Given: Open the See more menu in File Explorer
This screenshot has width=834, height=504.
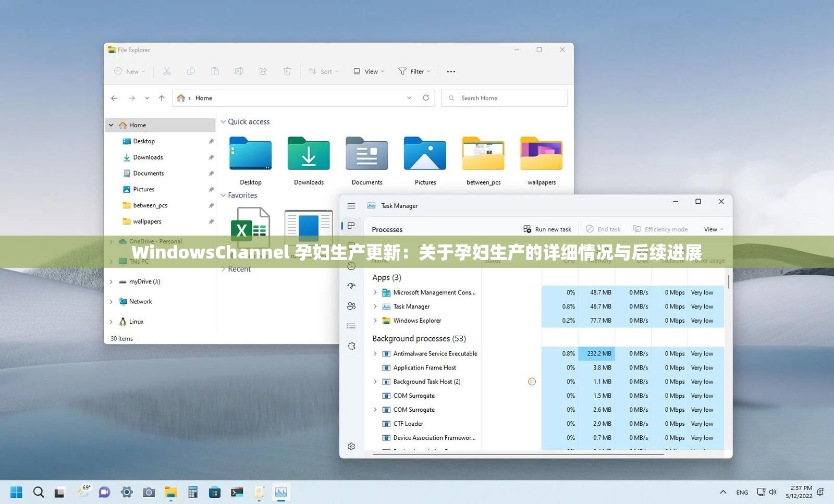Looking at the screenshot, I should point(450,71).
